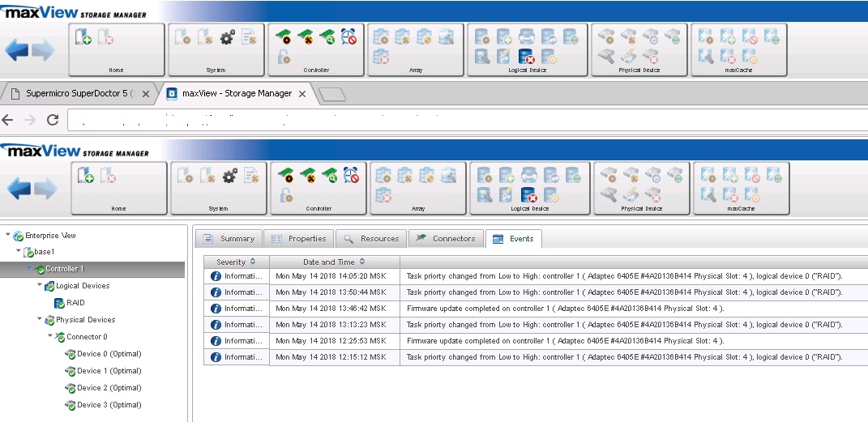
Task: Close the Supermicro SuperDoctor 5 browser tab
Action: tap(146, 94)
